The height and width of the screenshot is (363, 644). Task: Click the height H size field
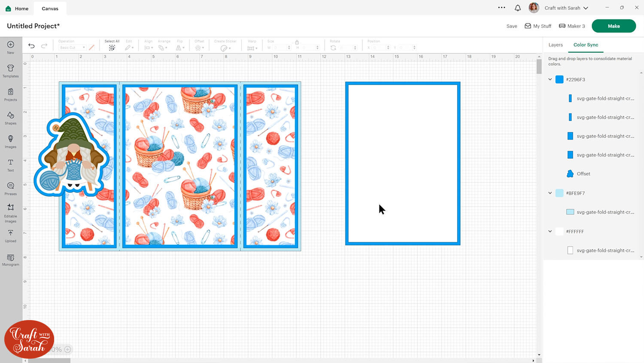pos(310,48)
